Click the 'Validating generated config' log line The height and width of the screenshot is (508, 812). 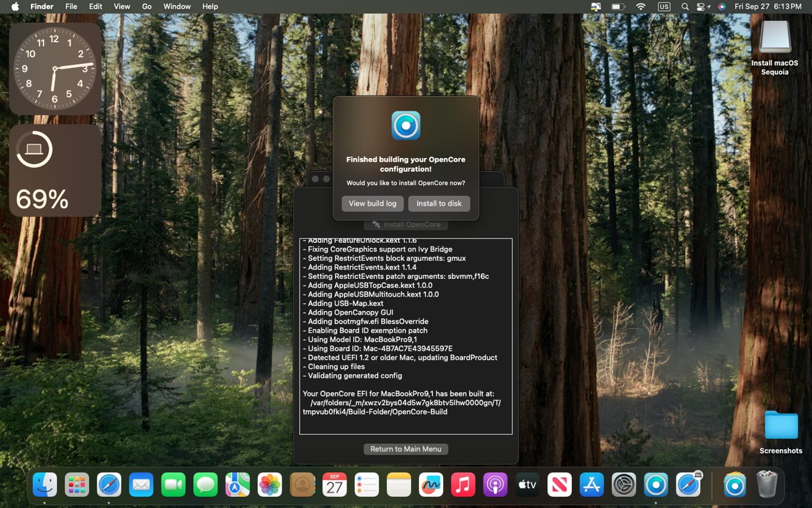pyautogui.click(x=352, y=375)
